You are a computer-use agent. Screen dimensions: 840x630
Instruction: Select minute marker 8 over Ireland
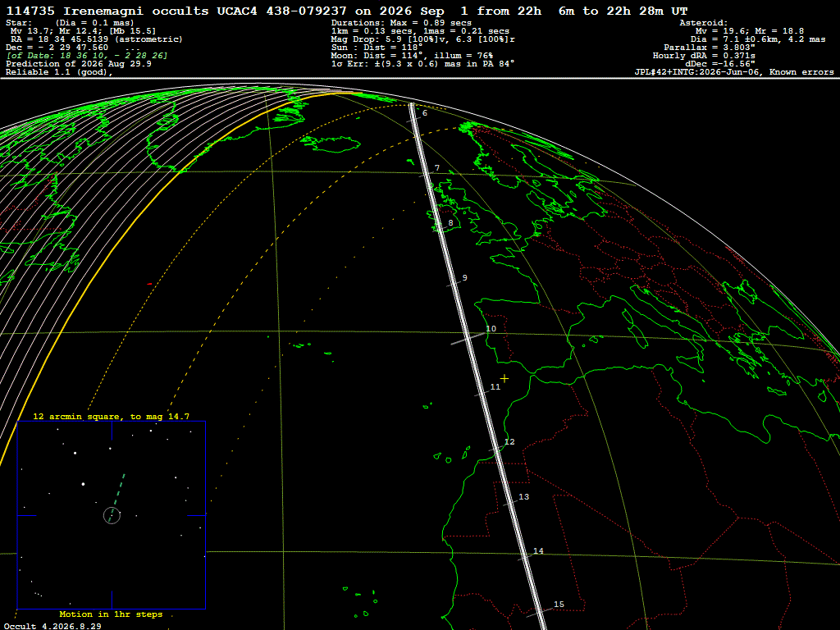pyautogui.click(x=450, y=223)
